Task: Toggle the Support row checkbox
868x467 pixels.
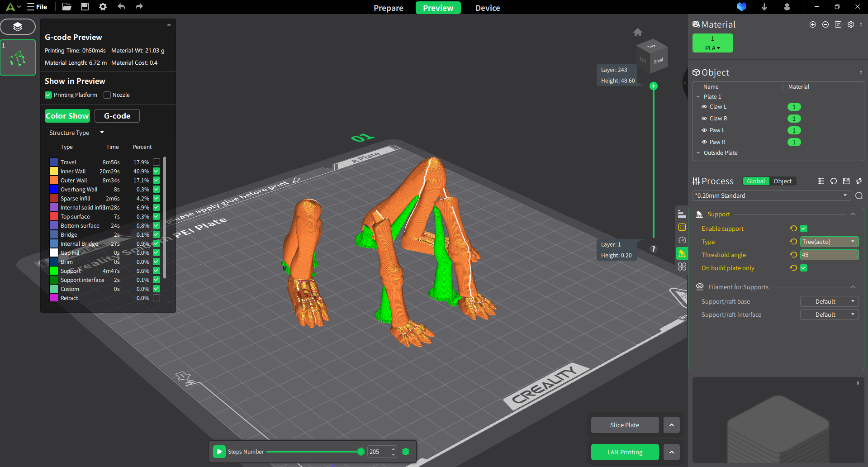Action: click(x=157, y=271)
